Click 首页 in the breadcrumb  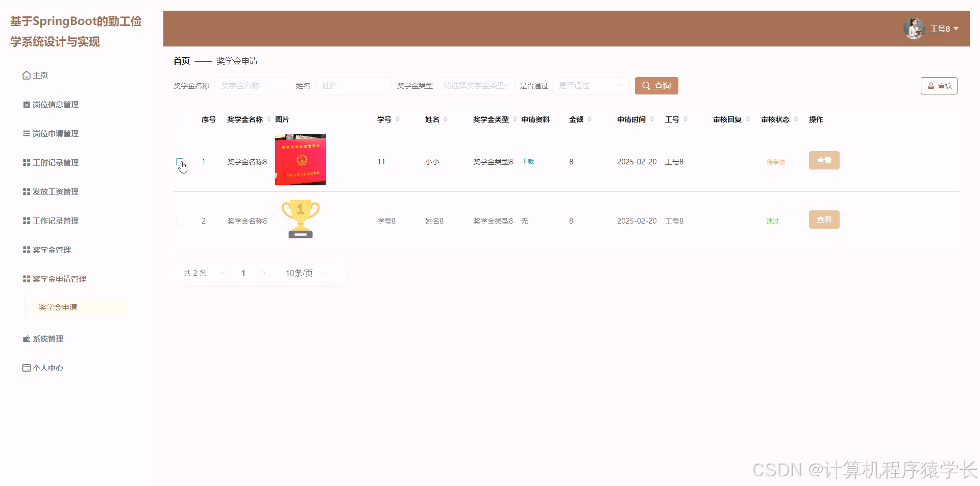point(182,61)
